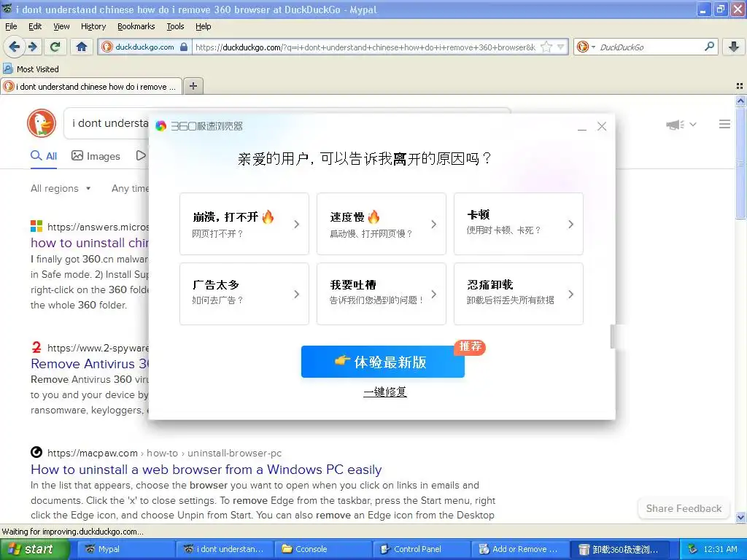Click the system tray icon beside the clock
The height and width of the screenshot is (560, 747).
point(693,549)
